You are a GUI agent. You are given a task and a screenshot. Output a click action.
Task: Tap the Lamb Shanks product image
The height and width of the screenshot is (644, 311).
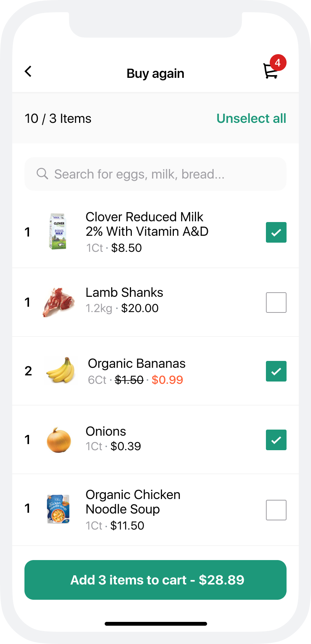[58, 302]
